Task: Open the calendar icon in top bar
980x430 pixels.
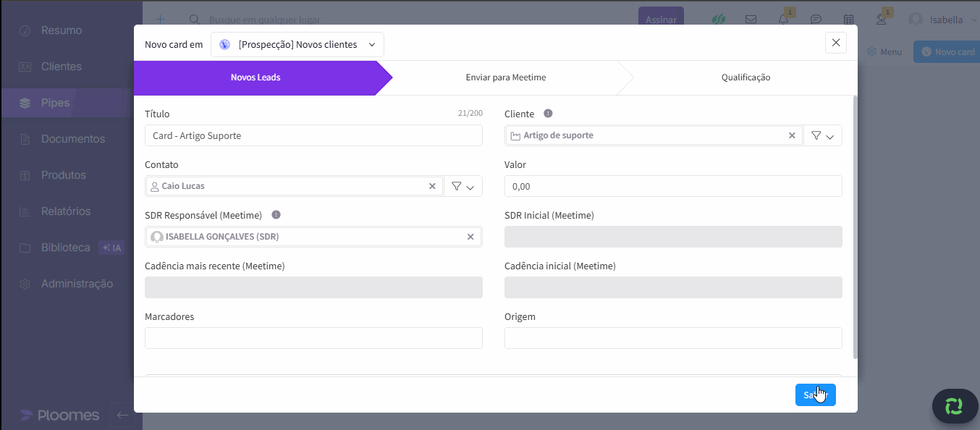Action: [849, 20]
